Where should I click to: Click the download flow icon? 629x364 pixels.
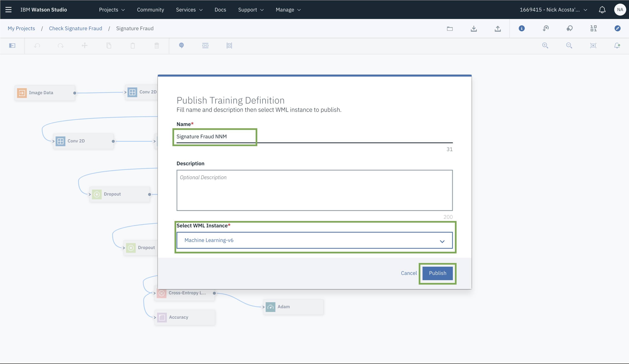click(474, 28)
